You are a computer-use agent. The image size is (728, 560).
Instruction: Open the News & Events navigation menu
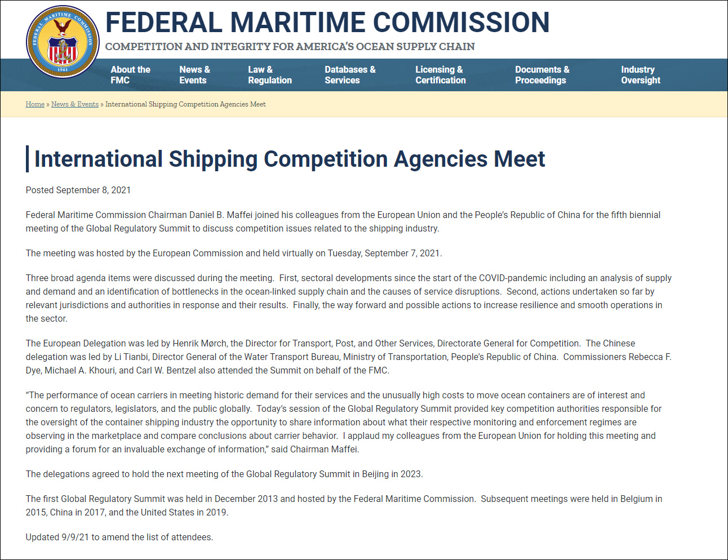click(x=194, y=75)
